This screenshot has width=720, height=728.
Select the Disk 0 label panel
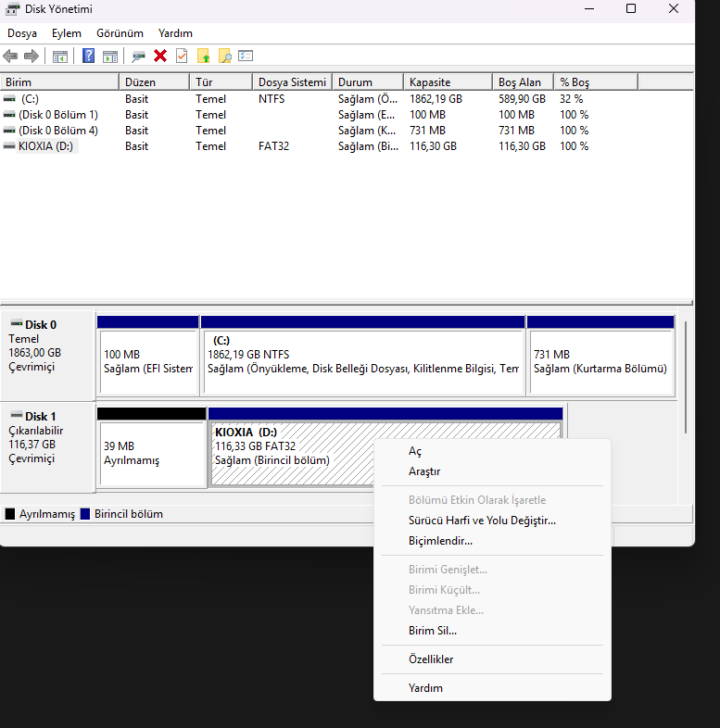click(x=48, y=356)
